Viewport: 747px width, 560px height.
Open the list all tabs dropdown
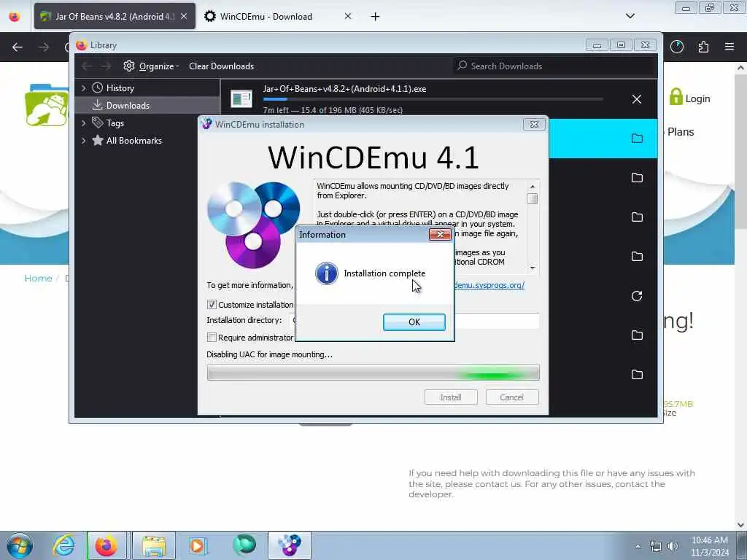click(630, 16)
